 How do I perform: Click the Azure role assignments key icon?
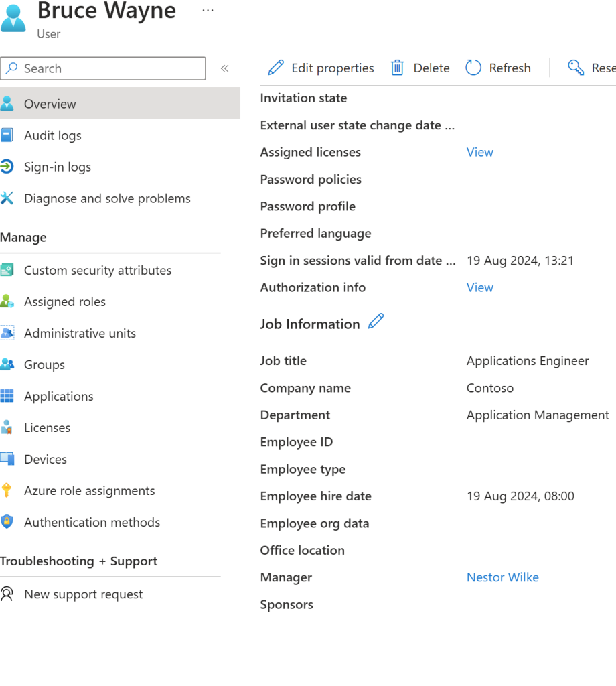7,490
